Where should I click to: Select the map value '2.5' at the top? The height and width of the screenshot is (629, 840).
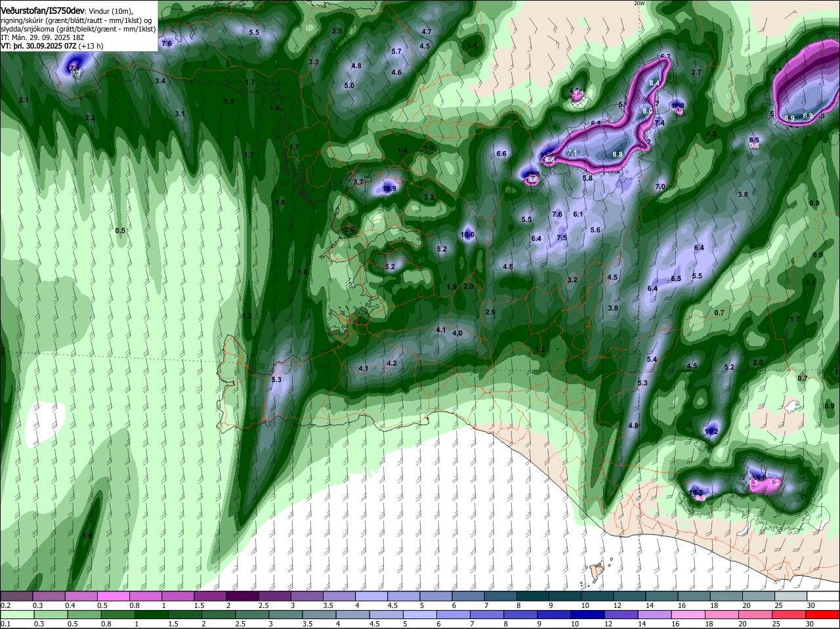point(337,31)
